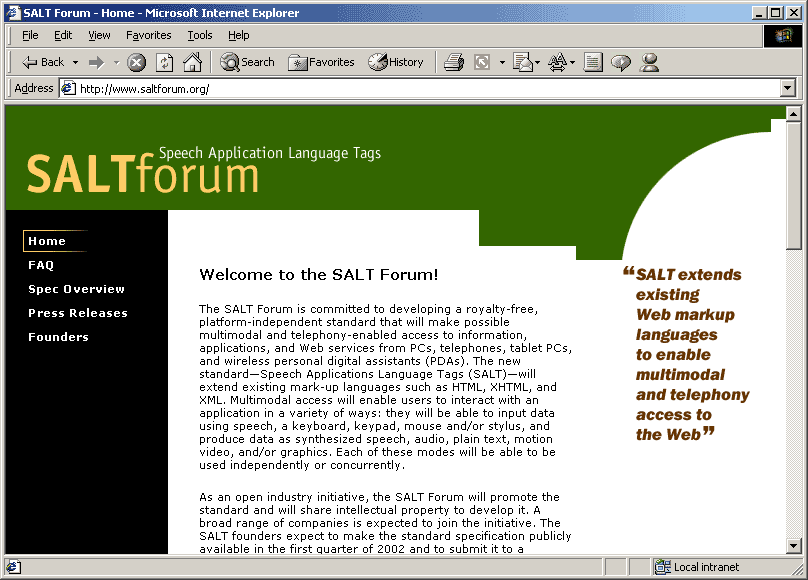The height and width of the screenshot is (580, 808).
Task: Minimize the Internet Explorer window
Action: point(758,12)
